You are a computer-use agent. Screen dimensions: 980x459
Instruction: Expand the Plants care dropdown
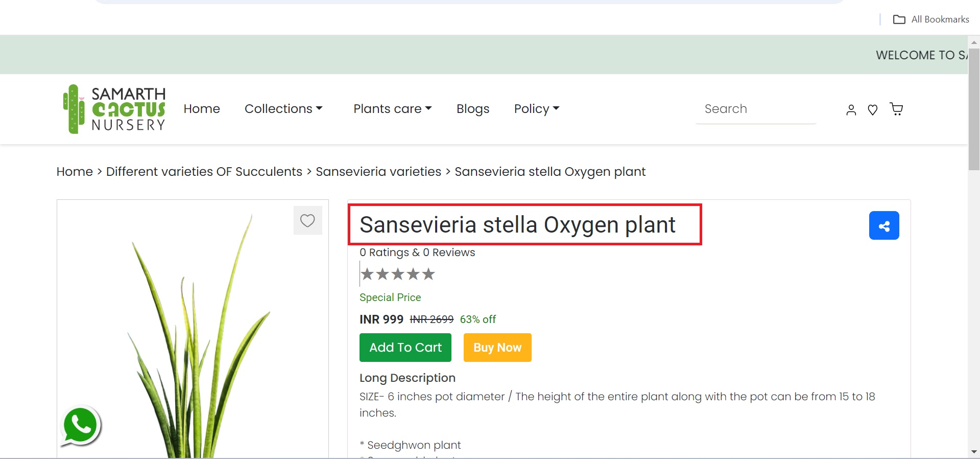393,109
